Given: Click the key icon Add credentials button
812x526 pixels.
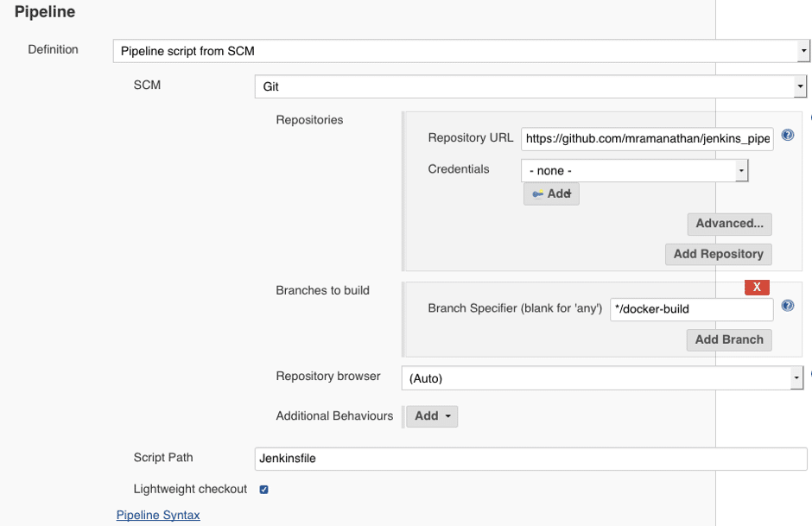Looking at the screenshot, I should coord(551,194).
